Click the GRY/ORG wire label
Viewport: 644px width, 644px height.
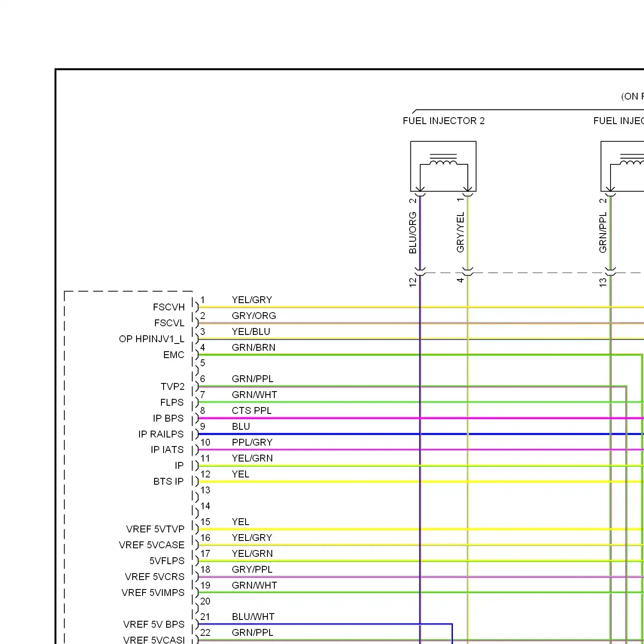(x=254, y=316)
